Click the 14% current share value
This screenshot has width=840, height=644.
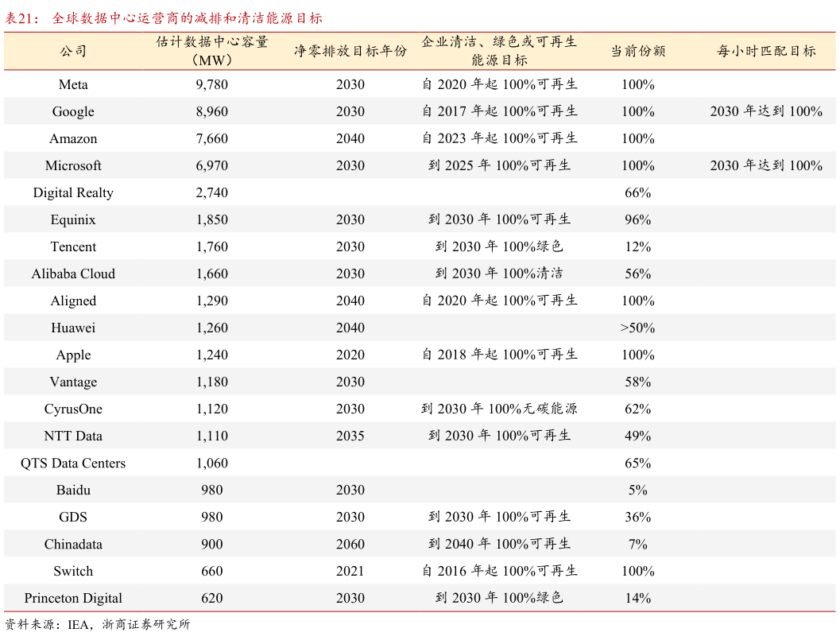pos(638,599)
